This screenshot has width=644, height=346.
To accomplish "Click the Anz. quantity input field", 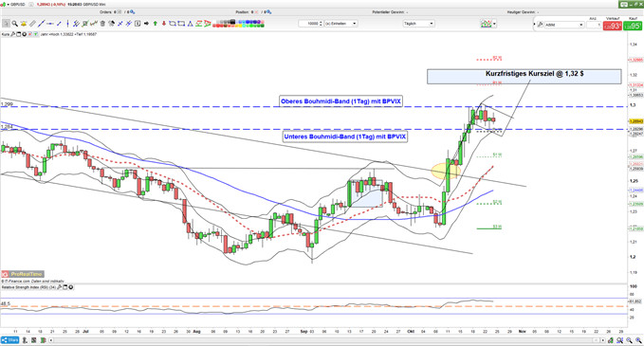I will point(594,25).
